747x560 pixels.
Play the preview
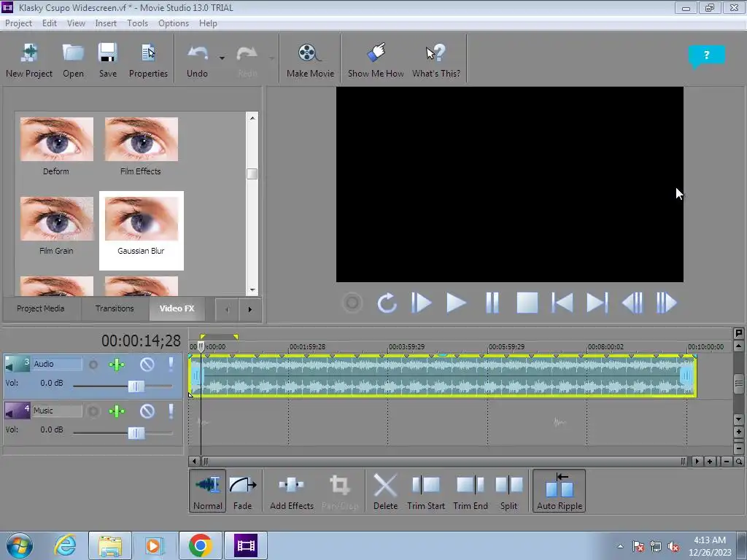(x=456, y=303)
